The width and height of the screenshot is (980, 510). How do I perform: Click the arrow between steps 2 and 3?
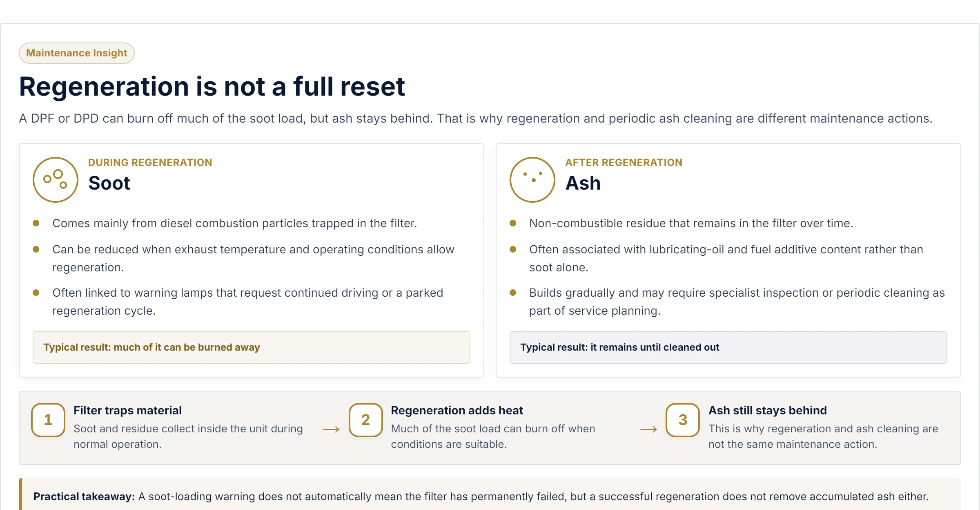[648, 429]
